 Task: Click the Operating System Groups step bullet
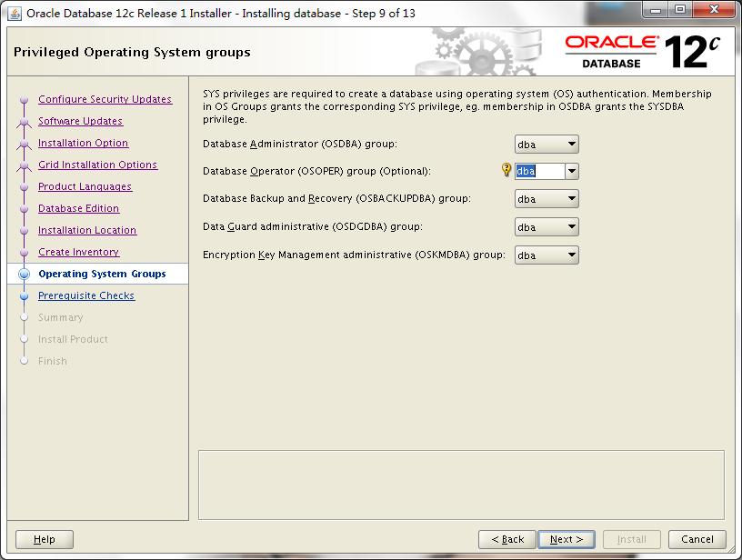25,274
